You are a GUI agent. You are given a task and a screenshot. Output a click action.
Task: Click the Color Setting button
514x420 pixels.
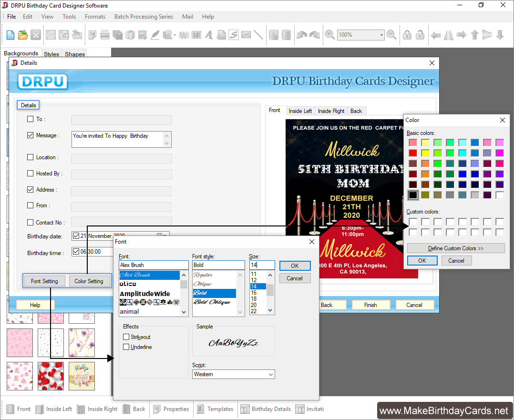(x=89, y=281)
